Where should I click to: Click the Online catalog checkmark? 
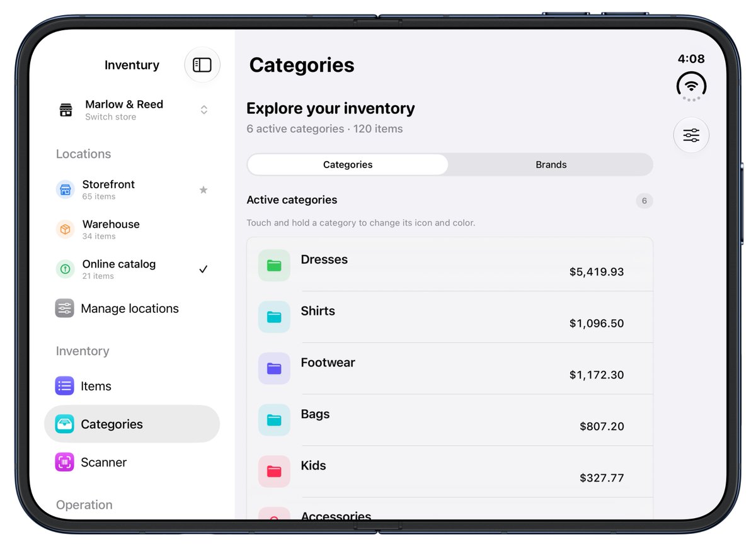203,269
